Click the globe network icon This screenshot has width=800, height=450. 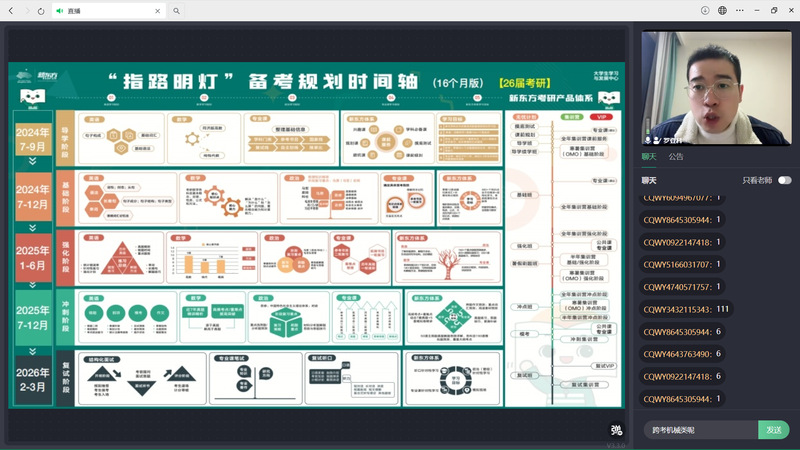(722, 10)
